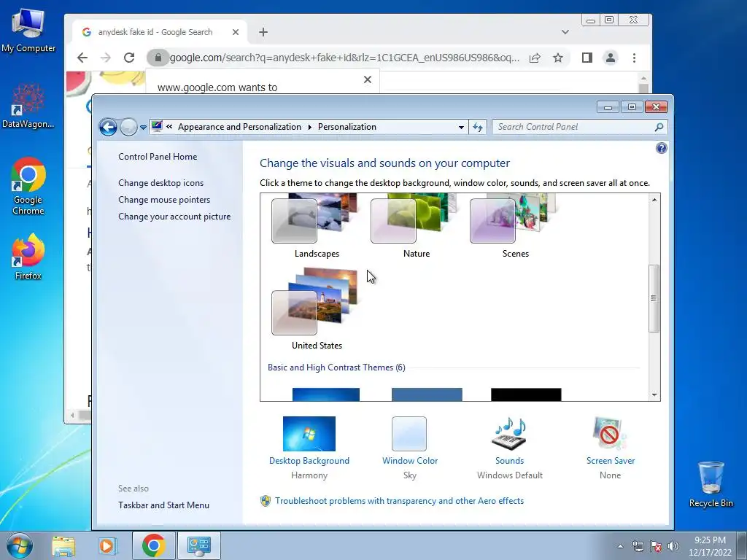Dismiss the google.com permission prompt
Image resolution: width=747 pixels, height=560 pixels.
pos(368,79)
